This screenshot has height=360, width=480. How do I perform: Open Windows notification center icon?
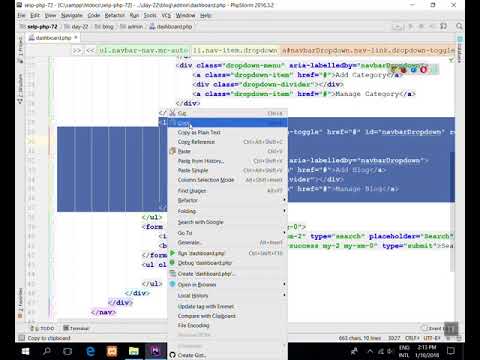tap(451, 351)
